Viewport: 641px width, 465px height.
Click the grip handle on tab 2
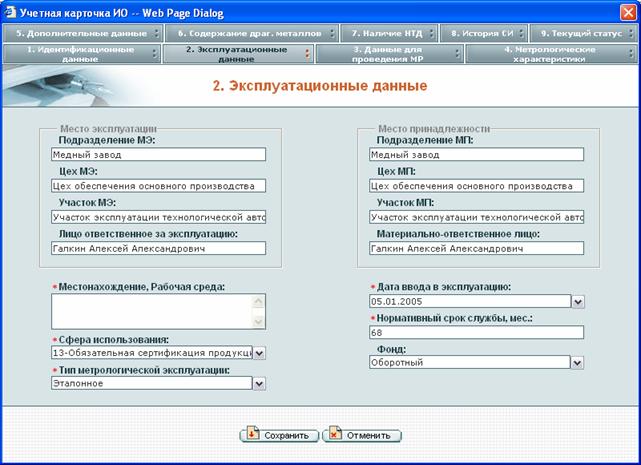click(307, 54)
